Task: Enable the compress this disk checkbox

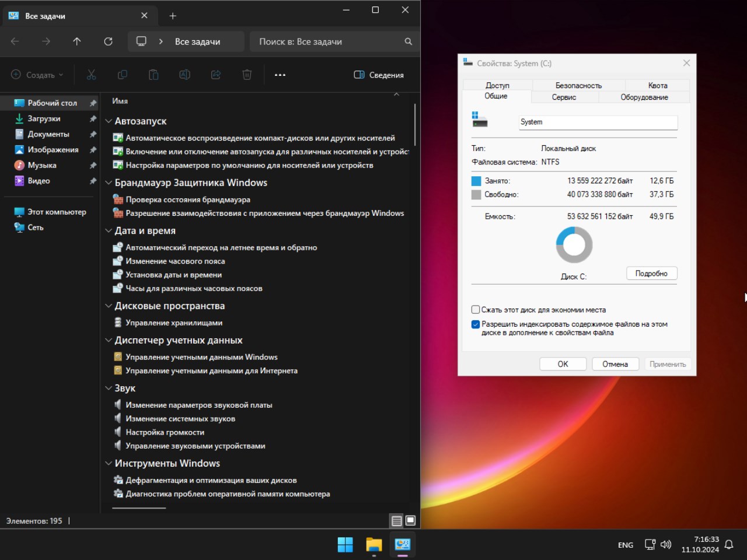Action: 476,310
